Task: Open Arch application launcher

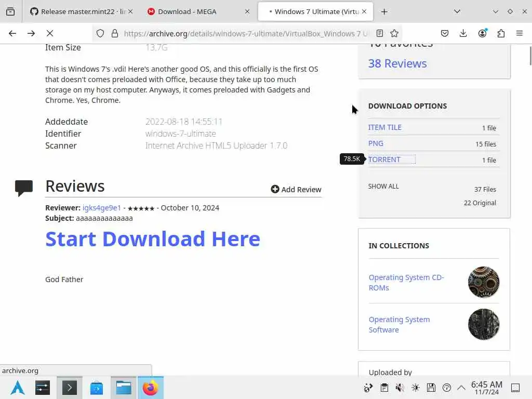Action: click(x=18, y=388)
